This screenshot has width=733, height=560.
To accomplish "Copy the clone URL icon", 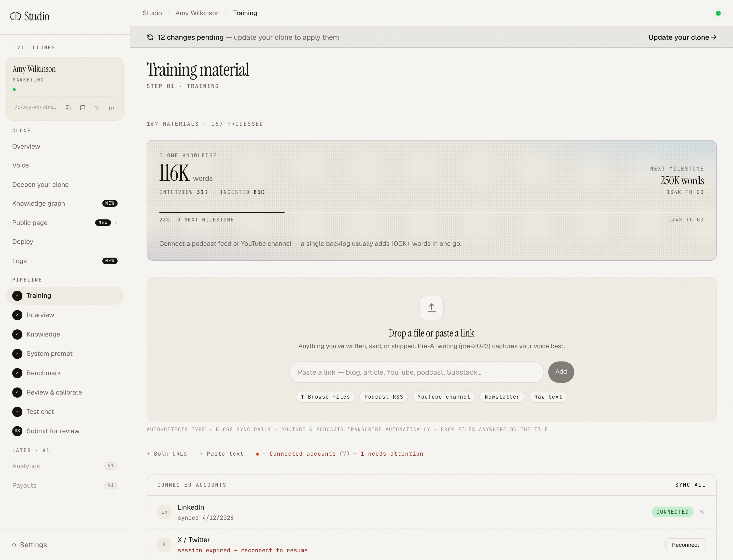I will [68, 108].
